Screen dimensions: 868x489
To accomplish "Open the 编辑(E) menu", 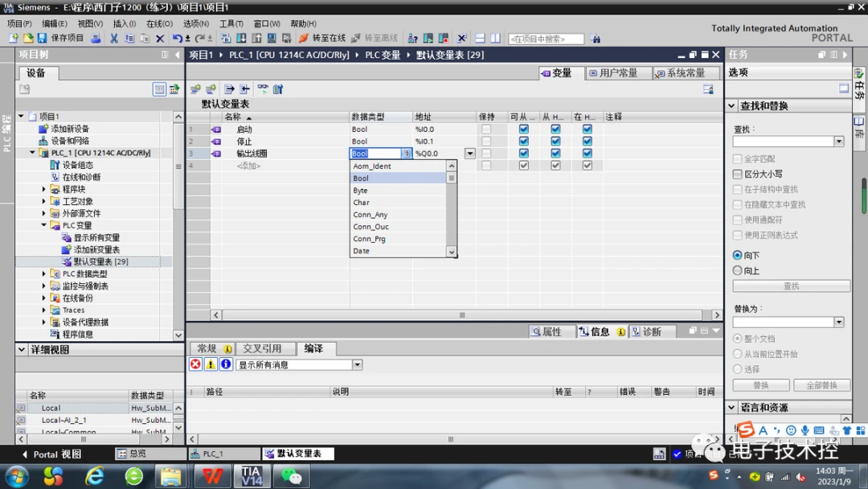I will click(x=55, y=23).
